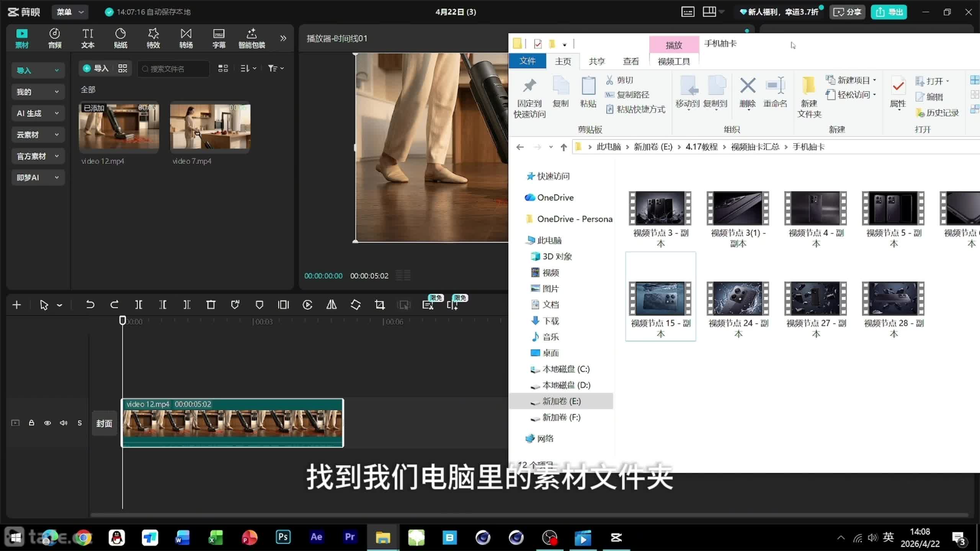The width and height of the screenshot is (980, 551).
Task: Toggle the quick access toolbar checkmark in Explorer
Action: coord(537,44)
